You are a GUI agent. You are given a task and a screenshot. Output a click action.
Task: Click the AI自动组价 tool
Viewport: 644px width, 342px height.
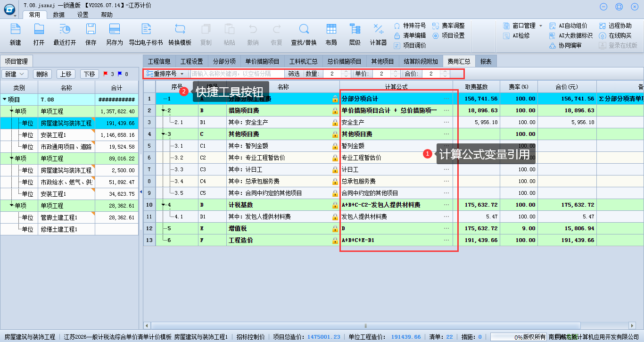tap(568, 25)
